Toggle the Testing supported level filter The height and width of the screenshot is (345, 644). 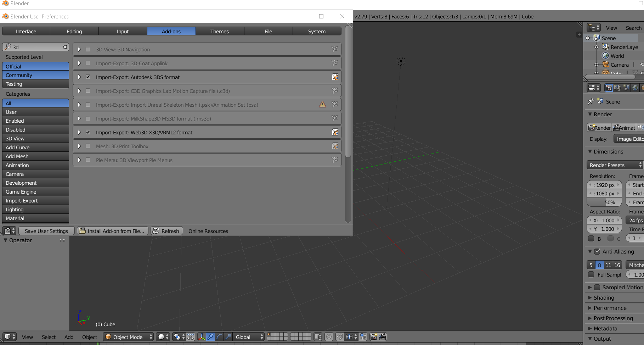pyautogui.click(x=35, y=84)
